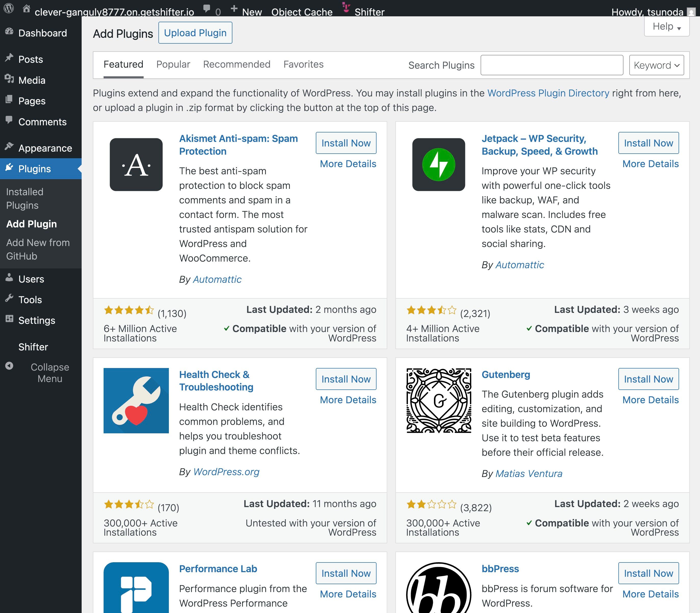The width and height of the screenshot is (700, 613).
Task: Open Installed Plugins in sidebar
Action: (25, 198)
